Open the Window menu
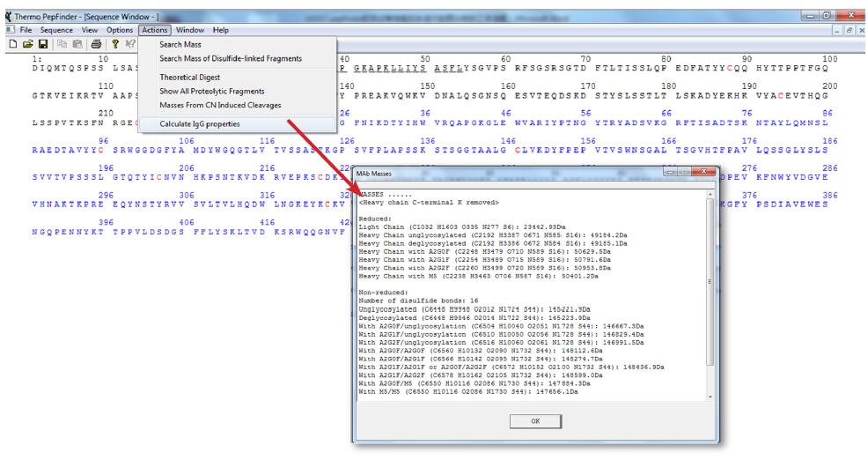868x460 pixels. (x=190, y=30)
